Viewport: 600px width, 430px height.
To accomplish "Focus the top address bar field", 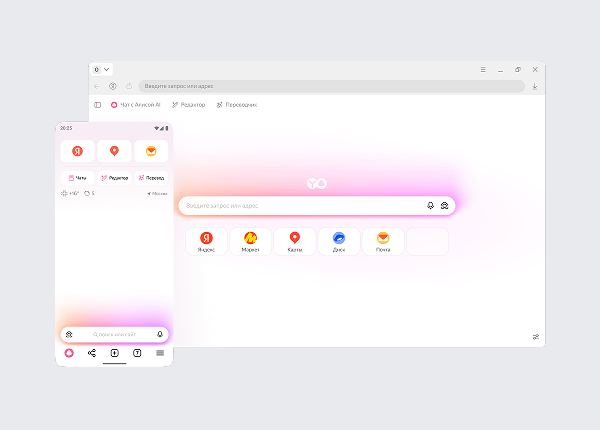I will (x=331, y=86).
